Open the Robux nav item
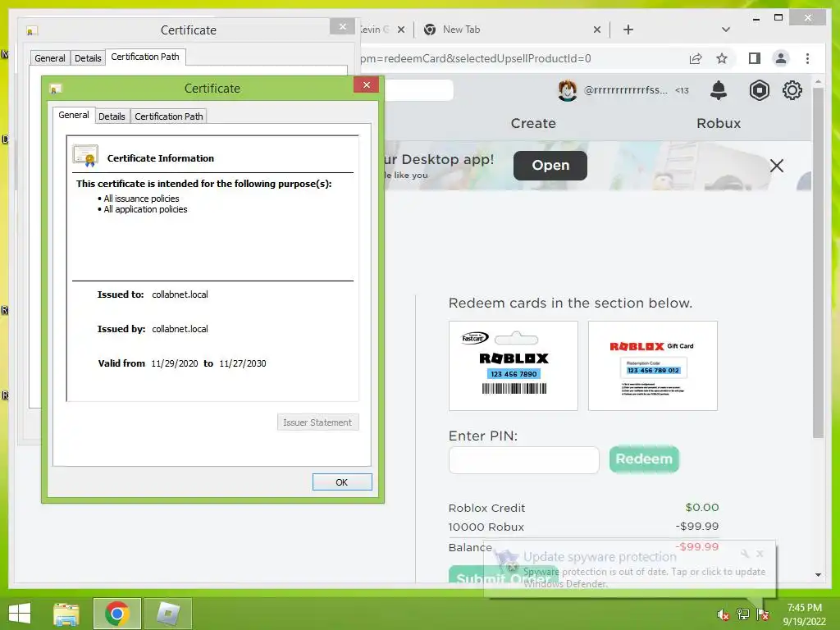Image resolution: width=840 pixels, height=630 pixels. (719, 123)
